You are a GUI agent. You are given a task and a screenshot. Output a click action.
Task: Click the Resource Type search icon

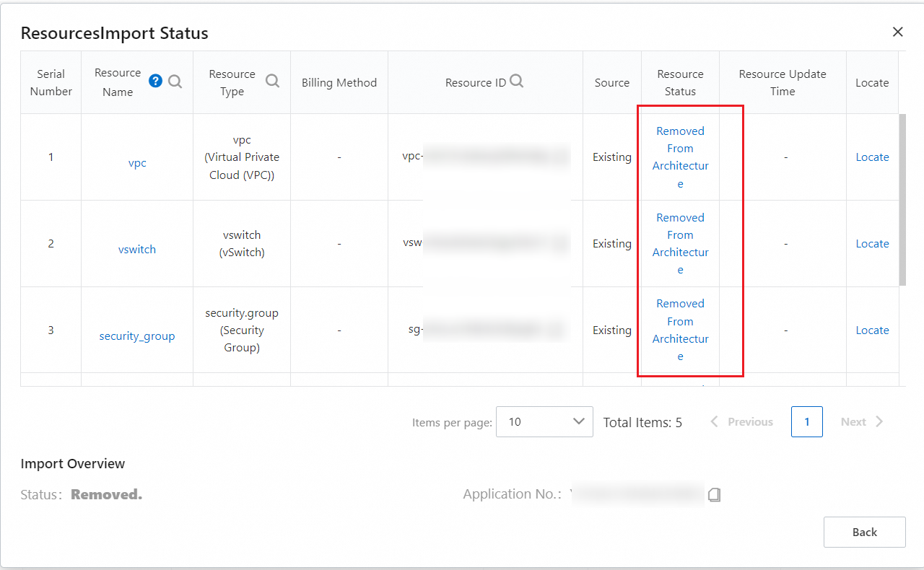pos(272,81)
